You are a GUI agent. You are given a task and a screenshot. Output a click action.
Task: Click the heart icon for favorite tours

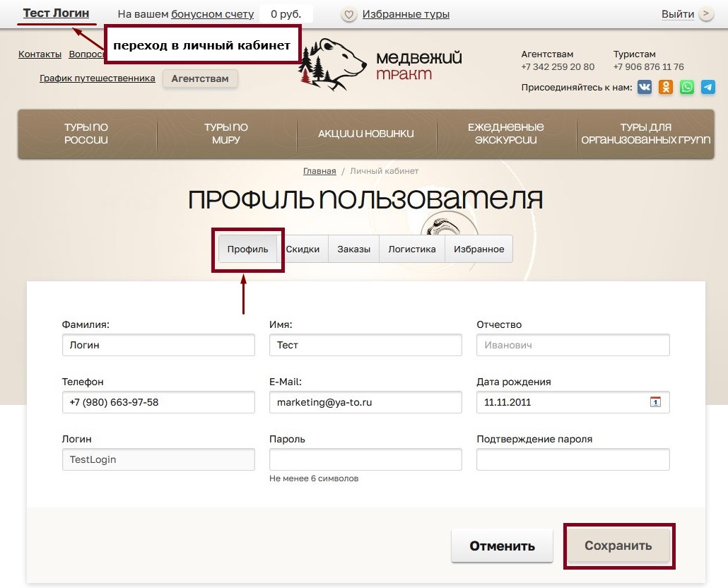coord(348,14)
